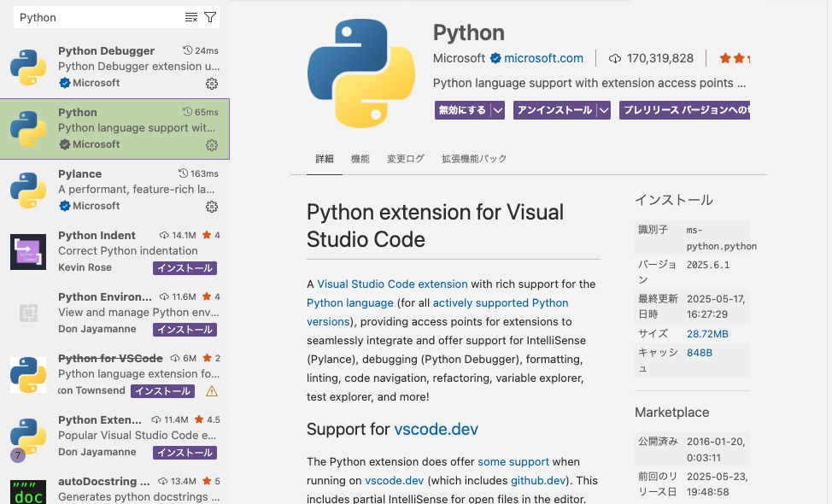Click the Python extension title heading
Screen dimensions: 832x504
468,33
